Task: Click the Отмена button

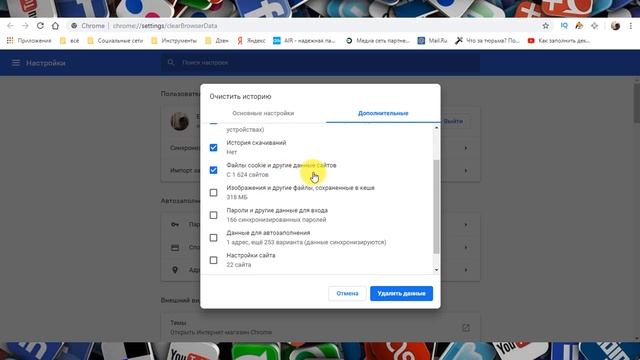Action: [347, 293]
